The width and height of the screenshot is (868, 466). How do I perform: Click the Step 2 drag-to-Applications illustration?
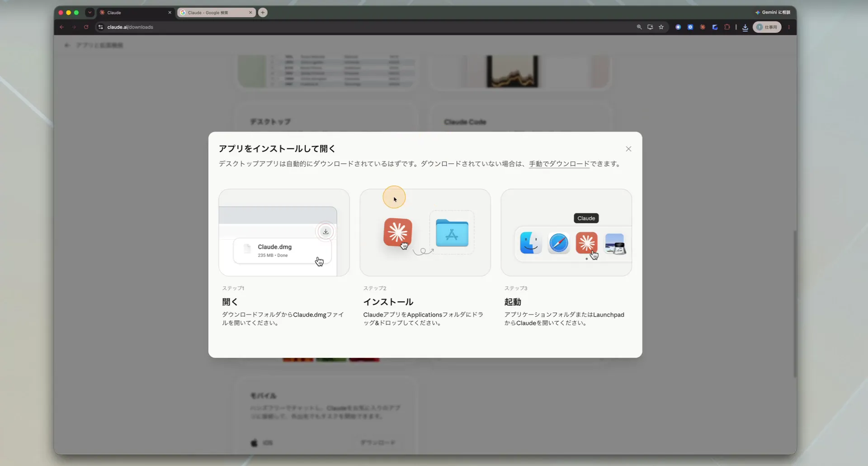(x=425, y=233)
